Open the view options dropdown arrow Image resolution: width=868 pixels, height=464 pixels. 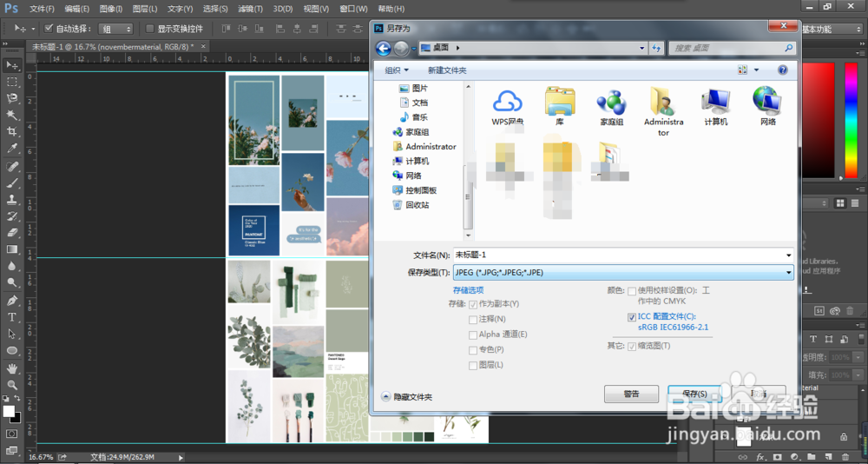[x=757, y=70]
